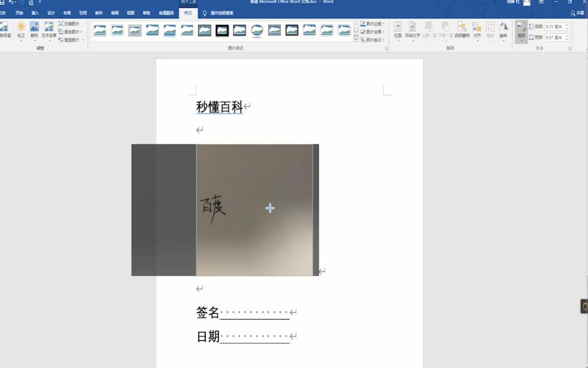Open the 对齐 align options

tap(477, 29)
